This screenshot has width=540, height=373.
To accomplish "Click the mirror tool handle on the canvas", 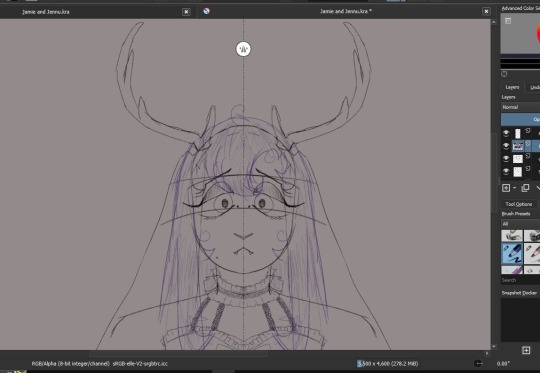I will point(243,49).
